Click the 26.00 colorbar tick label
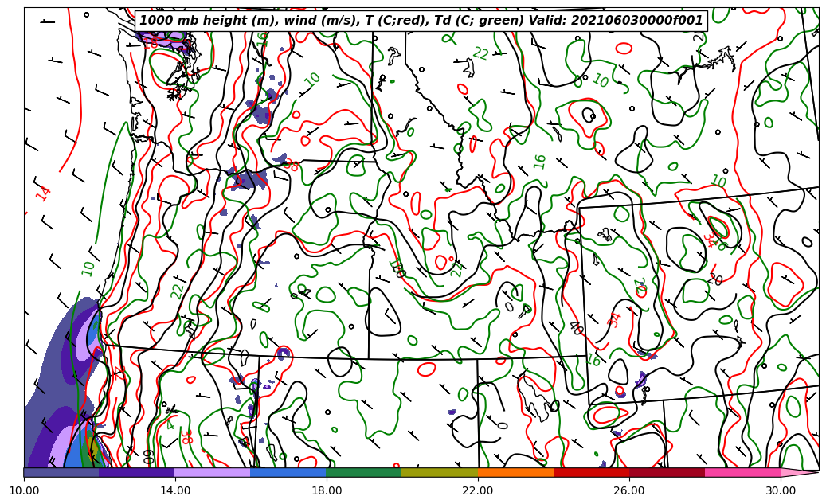Image resolution: width=826 pixels, height=504 pixels. point(629,490)
